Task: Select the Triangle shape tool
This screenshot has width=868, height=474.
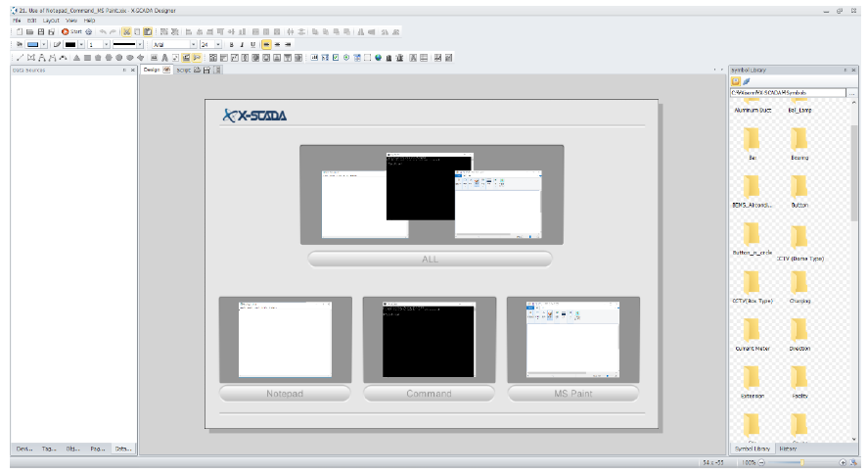Action: (x=76, y=58)
